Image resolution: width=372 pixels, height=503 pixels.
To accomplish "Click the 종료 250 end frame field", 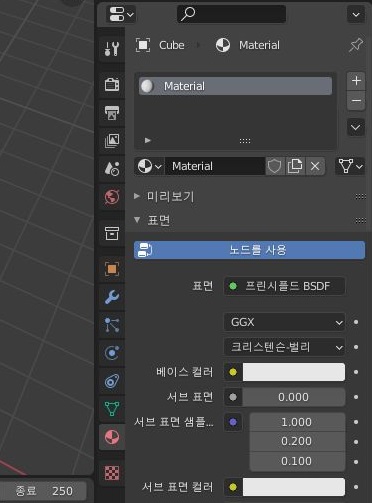I will (43, 491).
